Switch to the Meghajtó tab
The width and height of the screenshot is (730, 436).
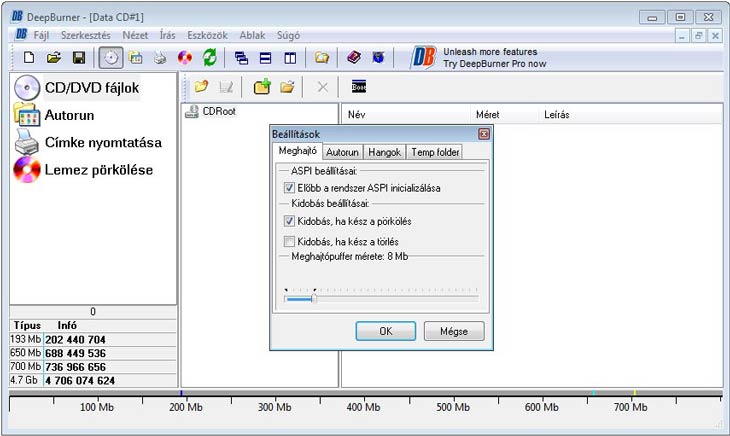(297, 151)
